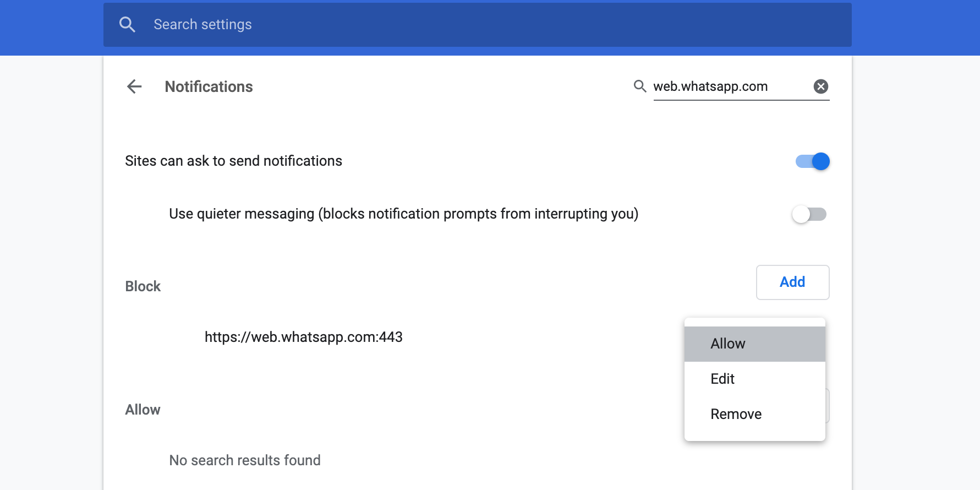Choose Edit from the site context menu
Image resolution: width=980 pixels, height=490 pixels.
(x=754, y=379)
